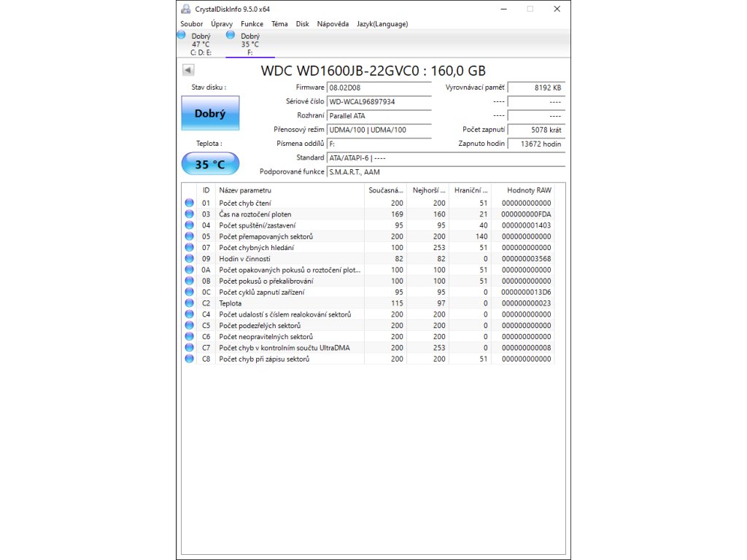Click status orb for Počet podezřelých sektorů
Viewport: 747px width, 560px height.
[190, 325]
